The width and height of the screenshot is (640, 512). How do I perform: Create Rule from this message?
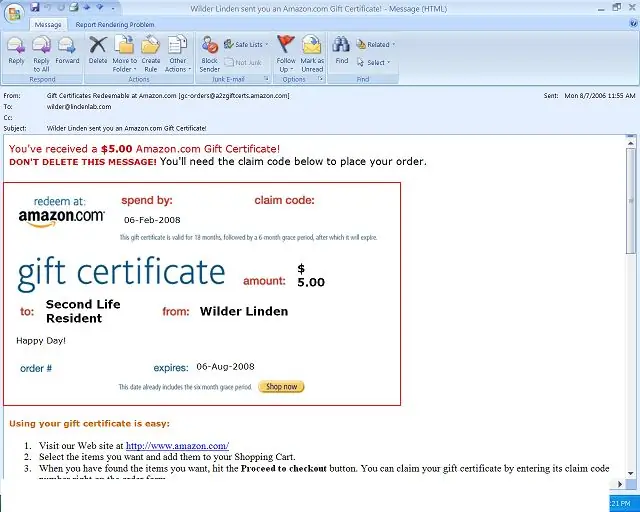click(x=151, y=54)
